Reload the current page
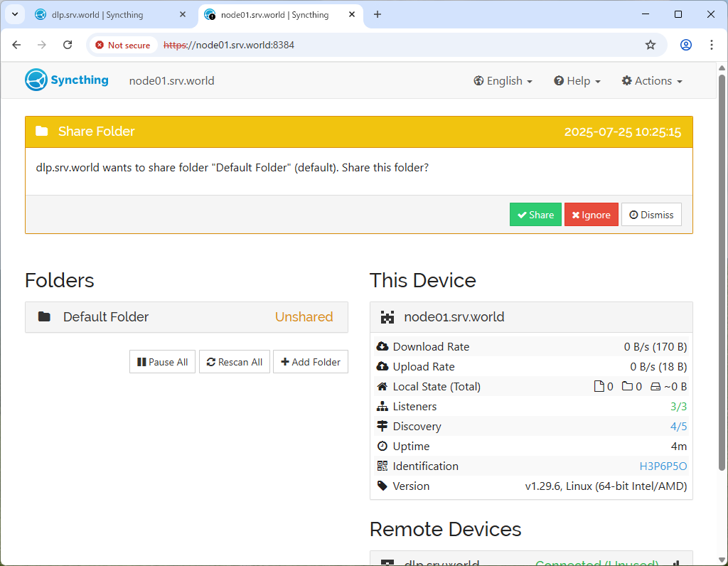728x566 pixels. click(68, 45)
